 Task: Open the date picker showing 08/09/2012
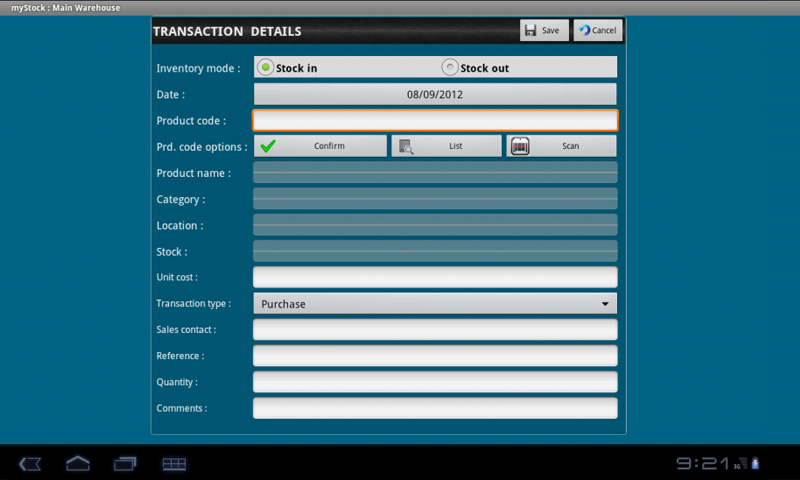tap(435, 95)
